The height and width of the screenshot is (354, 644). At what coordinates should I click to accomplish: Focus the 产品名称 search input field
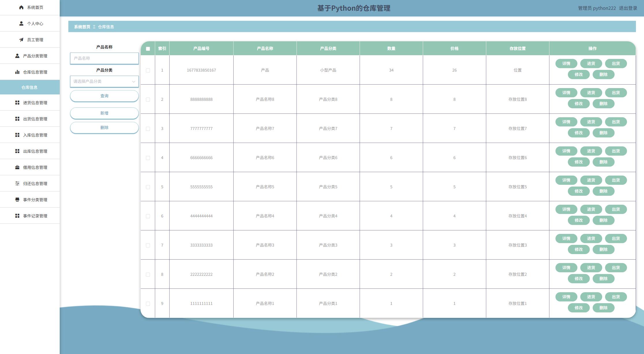coord(104,58)
